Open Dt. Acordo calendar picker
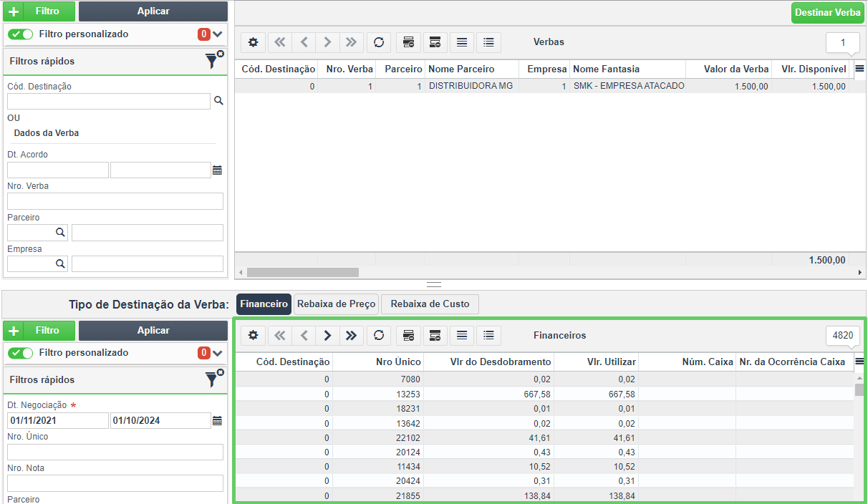The image size is (868, 504). coord(218,170)
